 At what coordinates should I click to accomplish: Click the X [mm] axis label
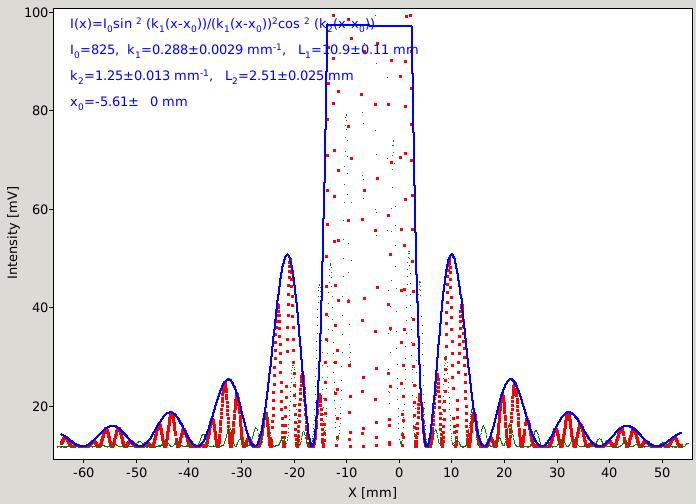[372, 492]
